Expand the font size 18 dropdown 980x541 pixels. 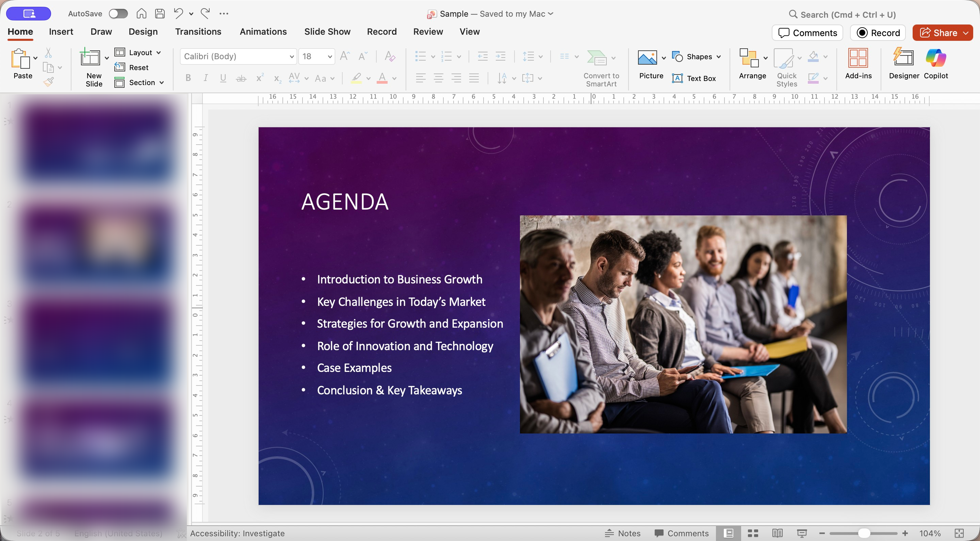[x=330, y=57]
